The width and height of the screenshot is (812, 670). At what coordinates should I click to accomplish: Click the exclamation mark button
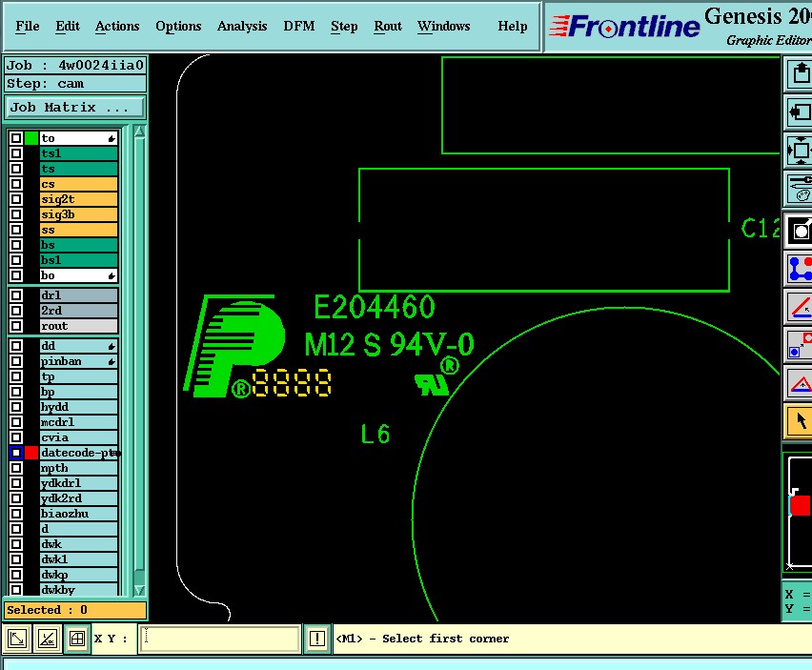(x=317, y=639)
